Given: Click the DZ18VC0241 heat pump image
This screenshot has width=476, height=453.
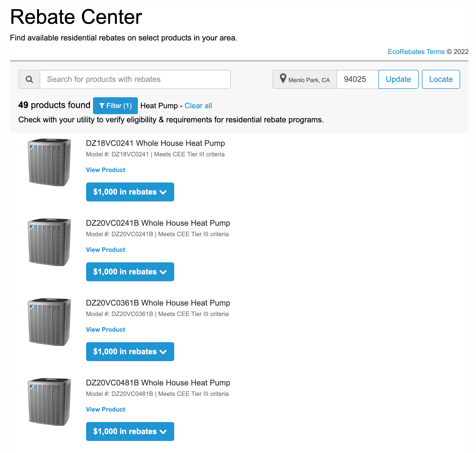Looking at the screenshot, I should [x=49, y=162].
